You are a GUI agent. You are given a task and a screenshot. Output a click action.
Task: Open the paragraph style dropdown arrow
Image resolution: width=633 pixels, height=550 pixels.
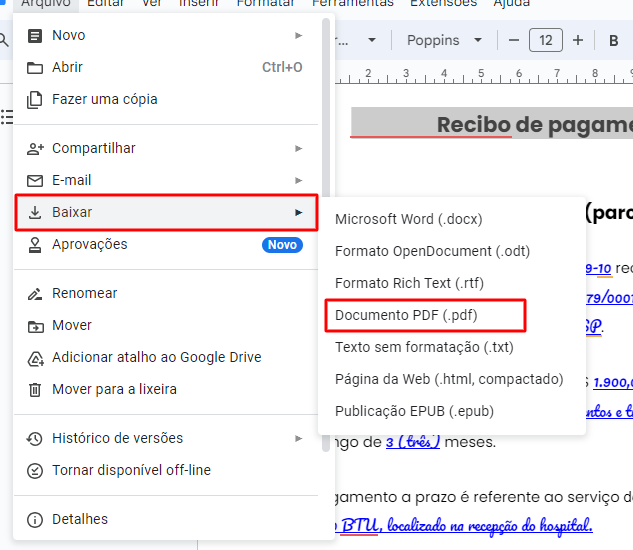372,40
